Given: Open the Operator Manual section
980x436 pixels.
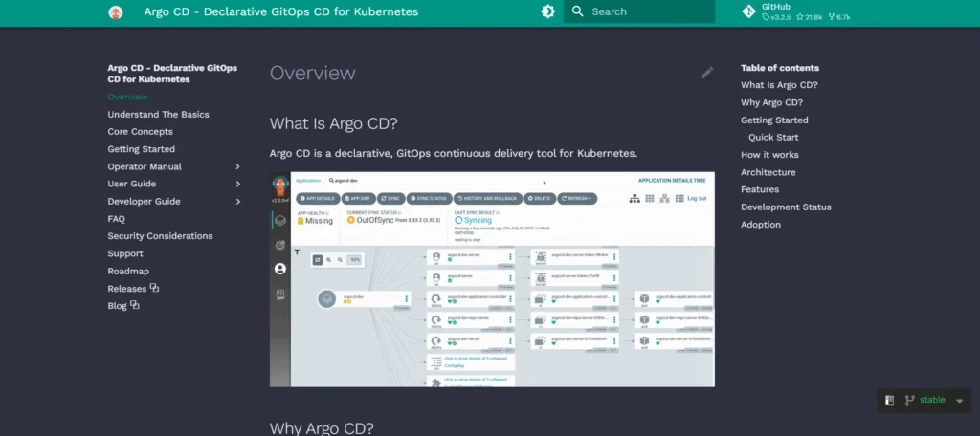Looking at the screenshot, I should coord(145,166).
